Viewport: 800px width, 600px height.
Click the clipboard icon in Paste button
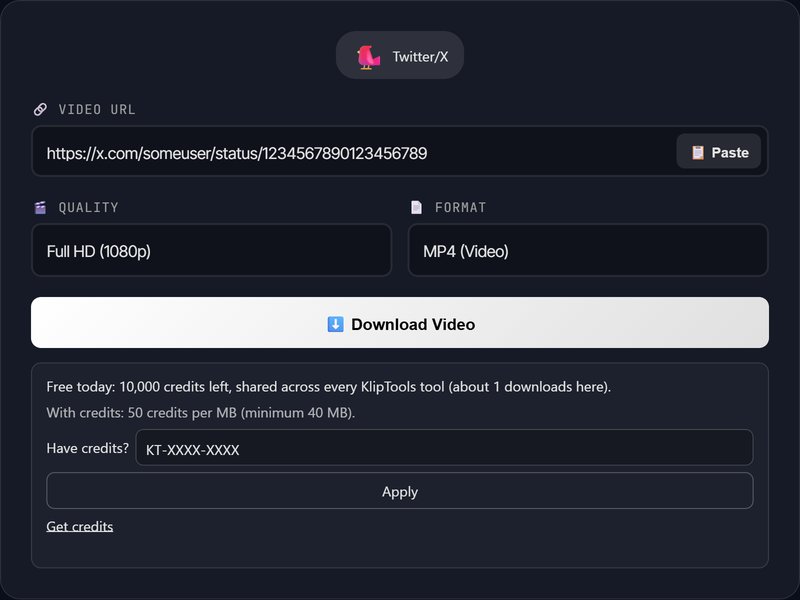click(x=697, y=153)
